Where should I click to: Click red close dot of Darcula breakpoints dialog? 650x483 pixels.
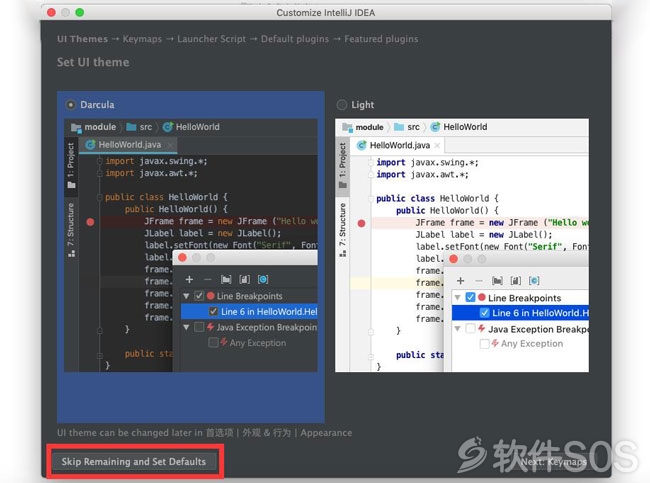tap(182, 257)
